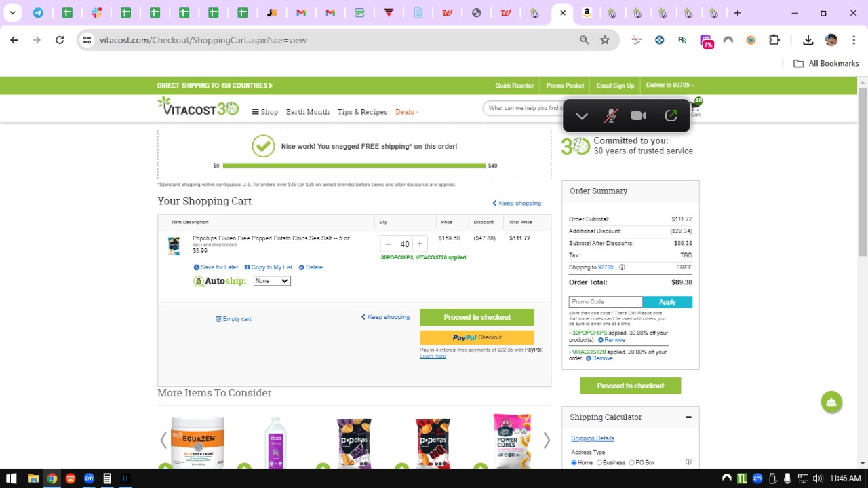Viewport: 868px width, 488px height.
Task: Open All Bookmarks folder
Action: (x=826, y=63)
